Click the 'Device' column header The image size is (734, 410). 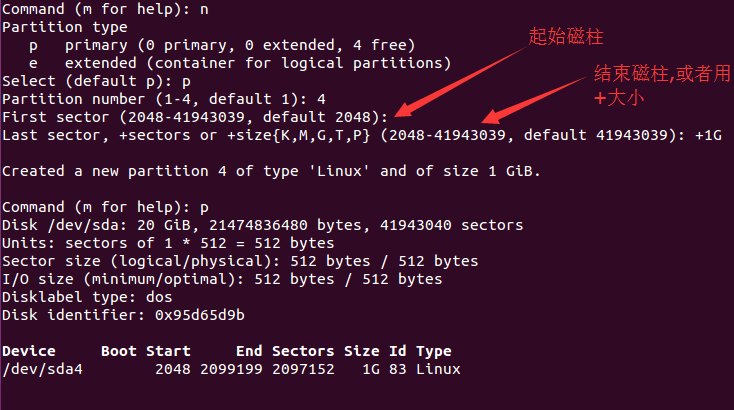(x=29, y=351)
